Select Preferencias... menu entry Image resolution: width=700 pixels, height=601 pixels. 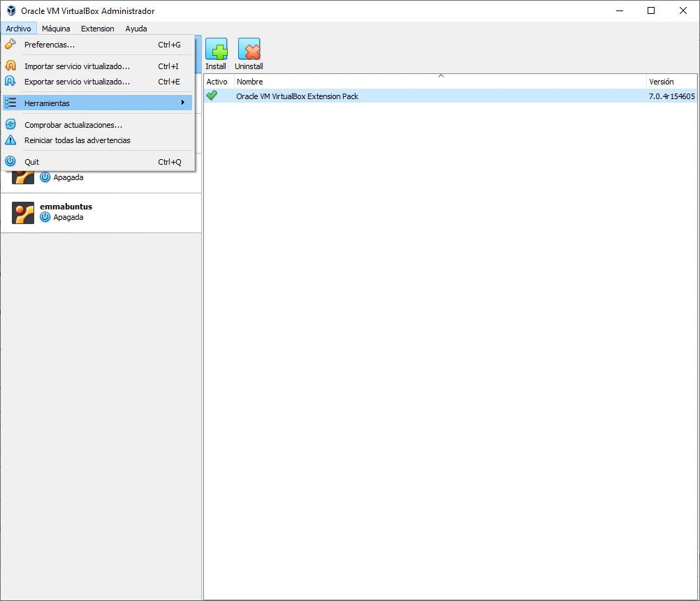pos(50,45)
